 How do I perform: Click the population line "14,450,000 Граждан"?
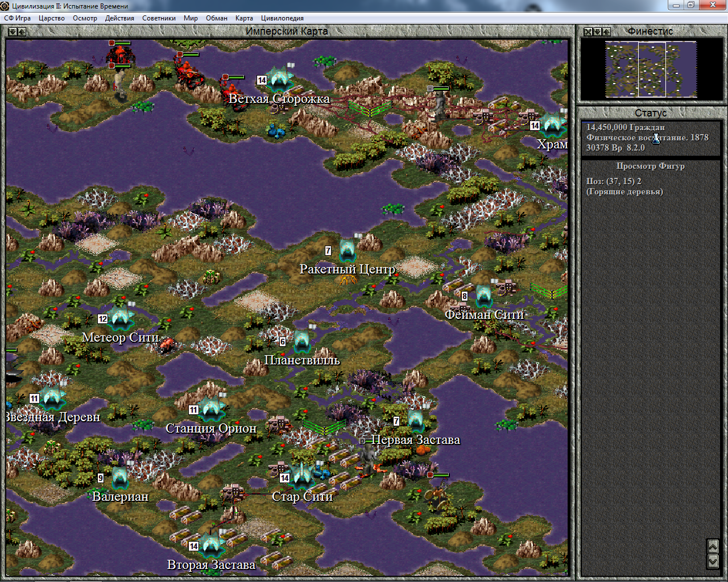pos(625,127)
